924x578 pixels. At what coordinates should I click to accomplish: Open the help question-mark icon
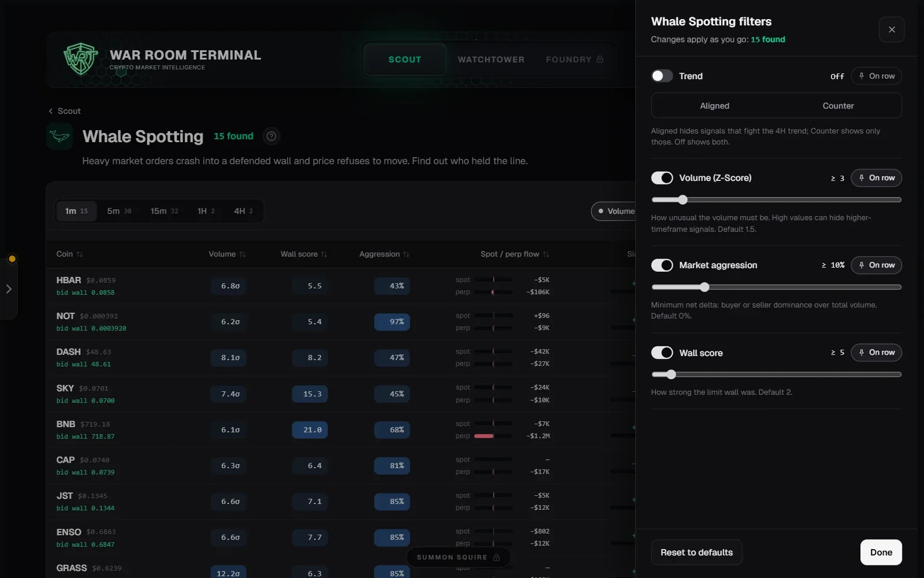(x=271, y=136)
